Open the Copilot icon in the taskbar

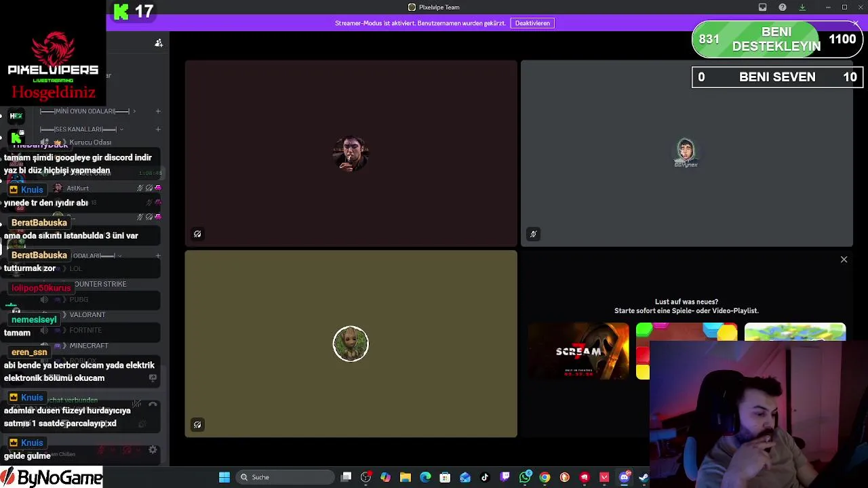pos(385,477)
